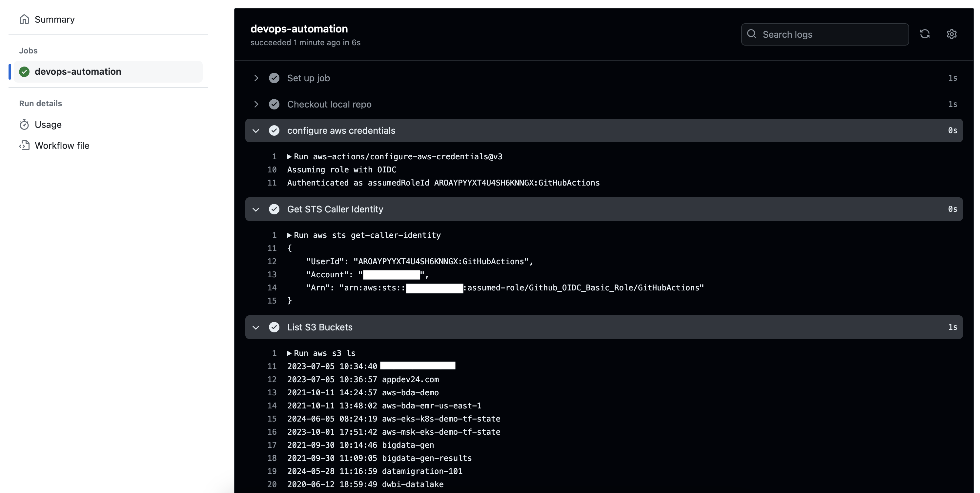Expand the Run aws-actions/configure-aws-credentials@v3 command triangle
980x493 pixels.
click(x=290, y=157)
